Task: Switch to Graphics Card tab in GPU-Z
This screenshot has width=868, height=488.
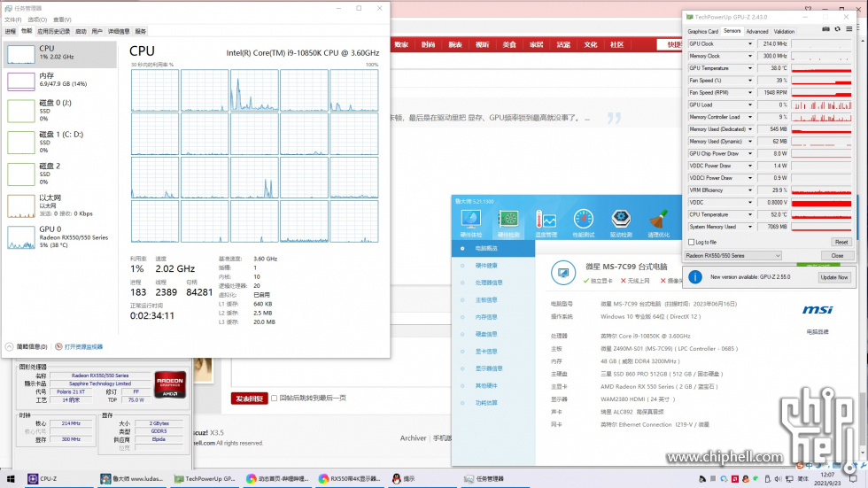Action: click(x=702, y=32)
